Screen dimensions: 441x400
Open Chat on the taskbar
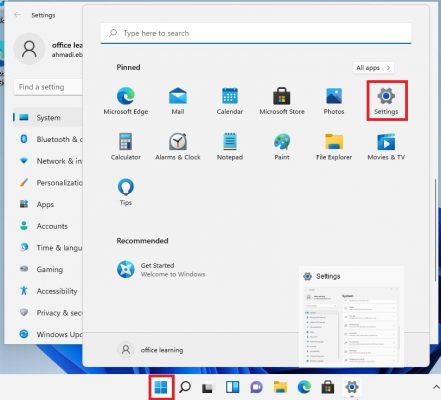[256, 387]
